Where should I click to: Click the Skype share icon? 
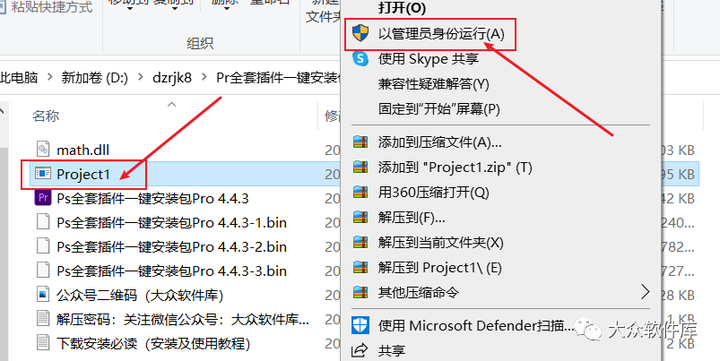360,59
